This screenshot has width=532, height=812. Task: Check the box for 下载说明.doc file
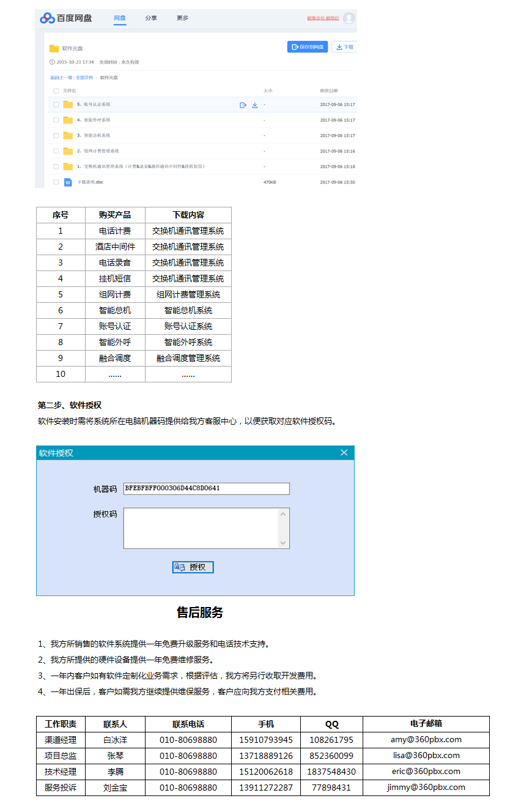56,182
